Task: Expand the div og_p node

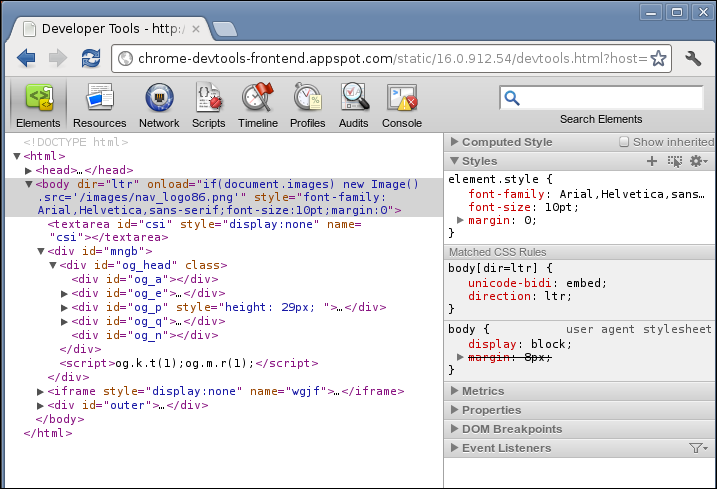Action: 64,308
